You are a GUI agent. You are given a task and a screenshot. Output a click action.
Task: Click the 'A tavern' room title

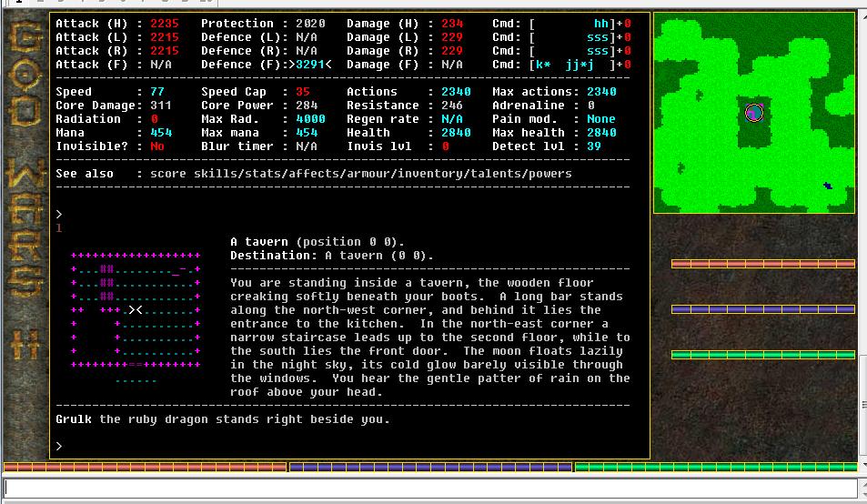pos(260,242)
